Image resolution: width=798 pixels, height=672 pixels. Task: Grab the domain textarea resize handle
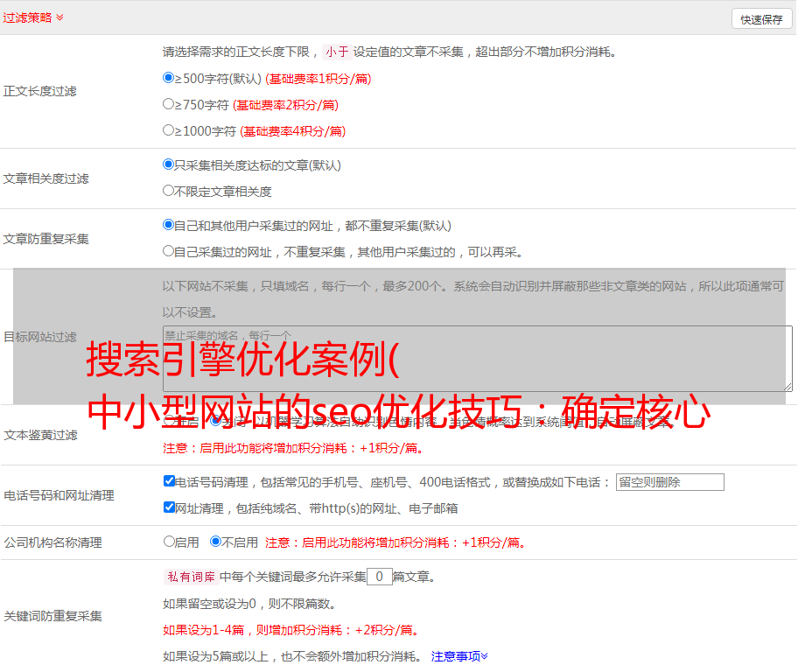pos(787,387)
